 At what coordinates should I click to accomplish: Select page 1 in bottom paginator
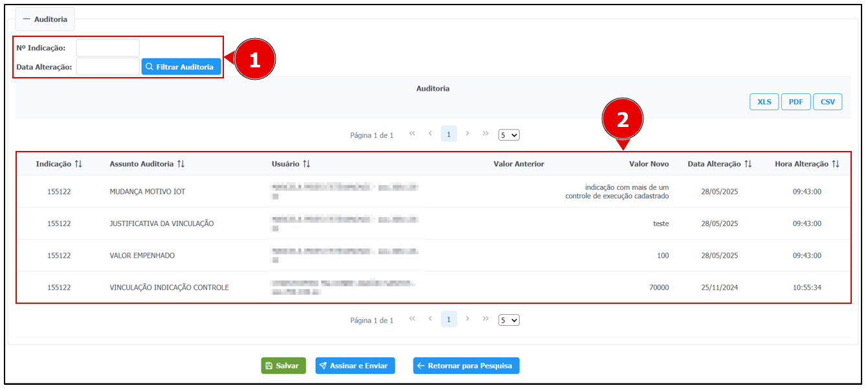[449, 319]
